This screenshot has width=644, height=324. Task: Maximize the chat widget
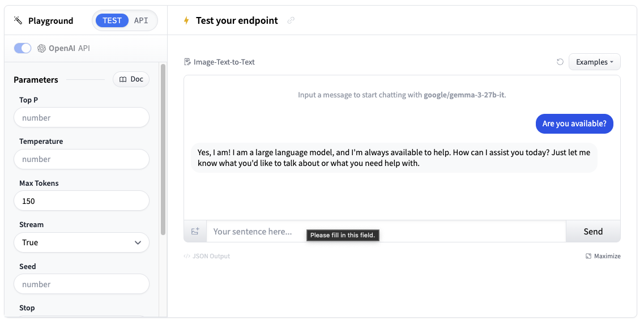click(x=603, y=256)
